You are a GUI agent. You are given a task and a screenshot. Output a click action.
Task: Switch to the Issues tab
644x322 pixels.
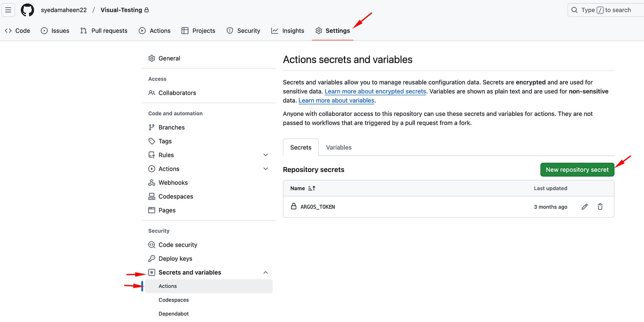click(x=55, y=31)
